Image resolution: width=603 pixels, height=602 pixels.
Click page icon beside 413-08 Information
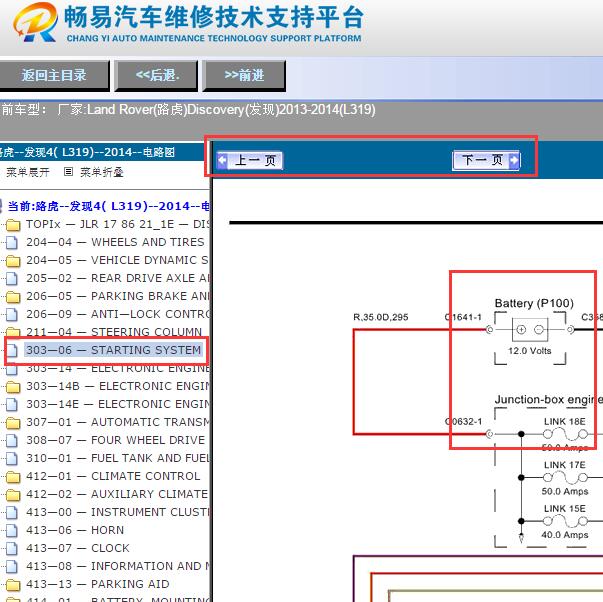click(12, 567)
